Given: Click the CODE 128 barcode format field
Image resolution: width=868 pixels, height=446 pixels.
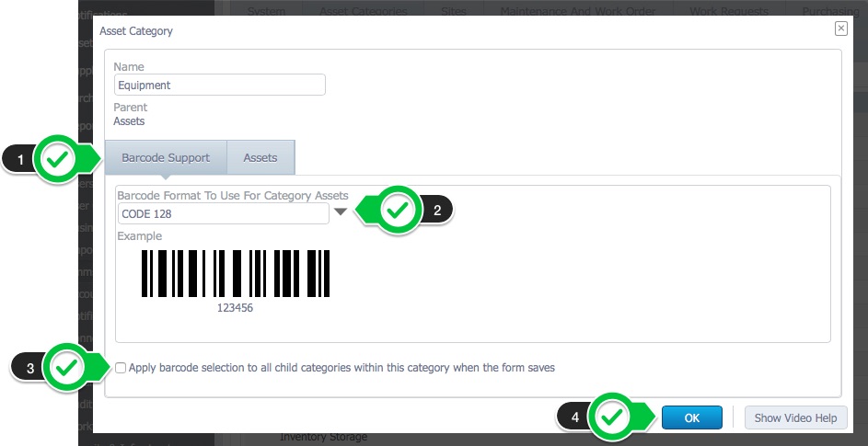Looking at the screenshot, I should [223, 213].
